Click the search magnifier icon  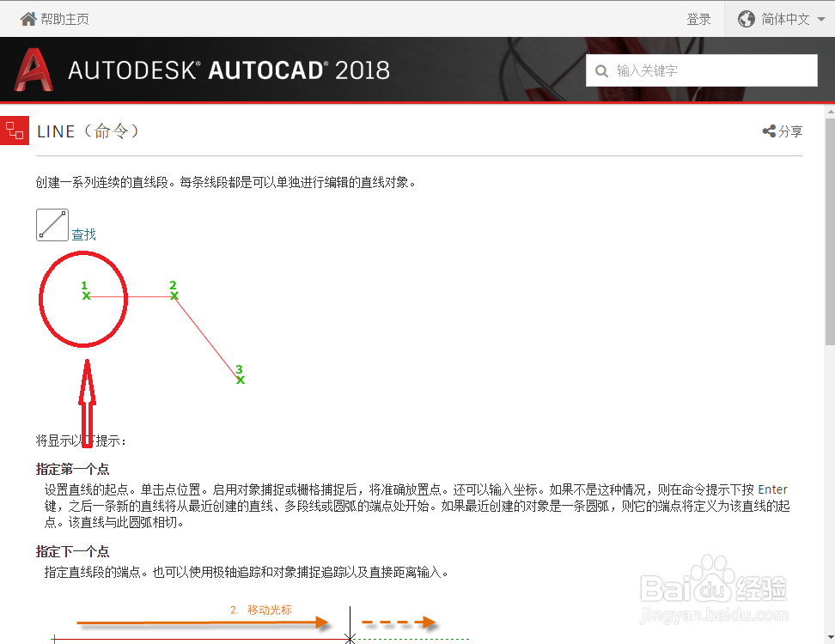pos(601,70)
